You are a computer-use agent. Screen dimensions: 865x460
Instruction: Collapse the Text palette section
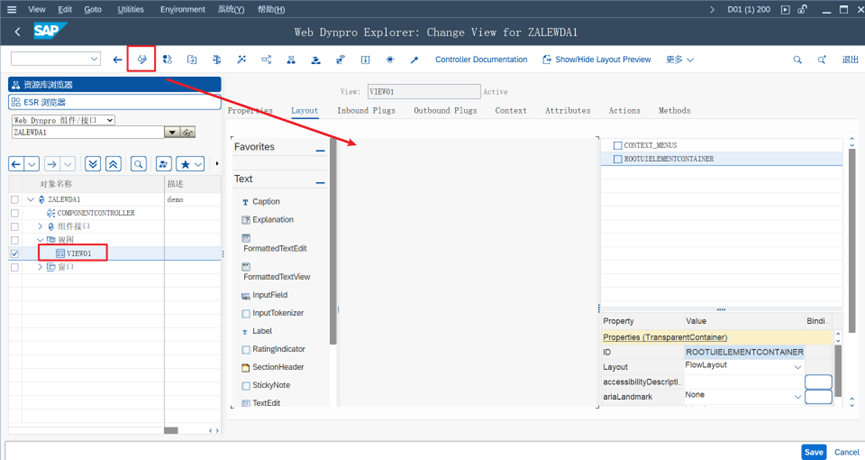coord(320,183)
